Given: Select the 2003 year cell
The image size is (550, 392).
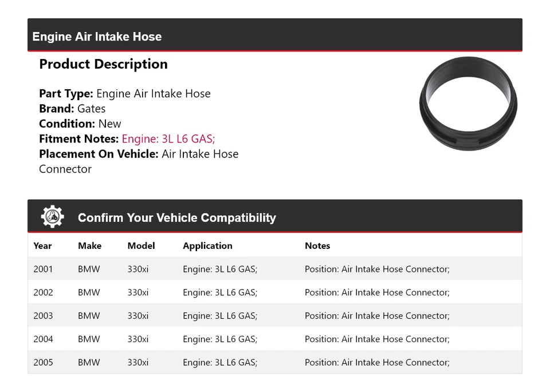Looking at the screenshot, I should 43,316.
